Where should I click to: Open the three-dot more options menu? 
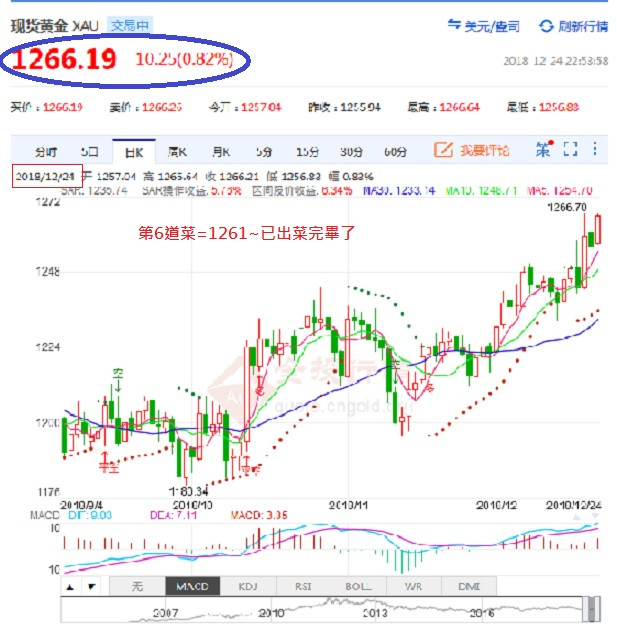coord(595,149)
